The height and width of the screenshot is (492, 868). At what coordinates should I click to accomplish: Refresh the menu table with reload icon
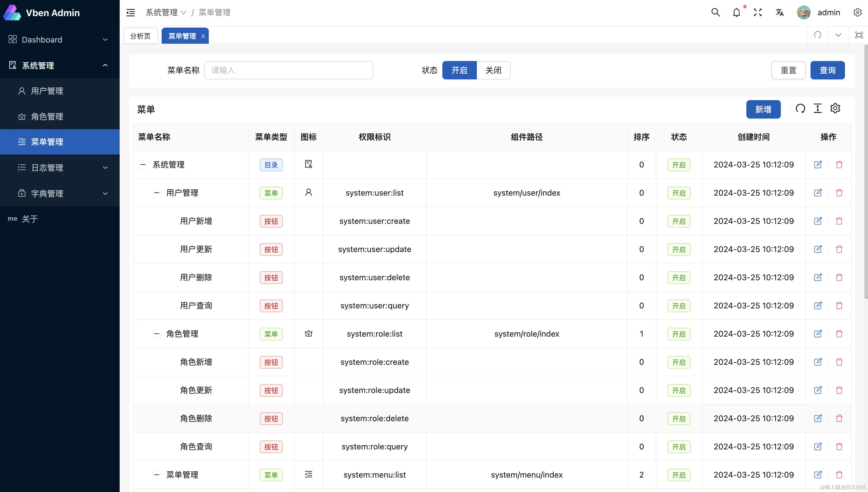coord(800,108)
